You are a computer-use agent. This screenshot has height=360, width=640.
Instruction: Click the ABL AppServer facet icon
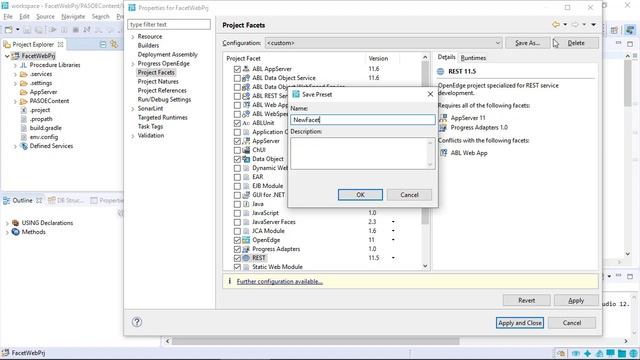click(246, 69)
